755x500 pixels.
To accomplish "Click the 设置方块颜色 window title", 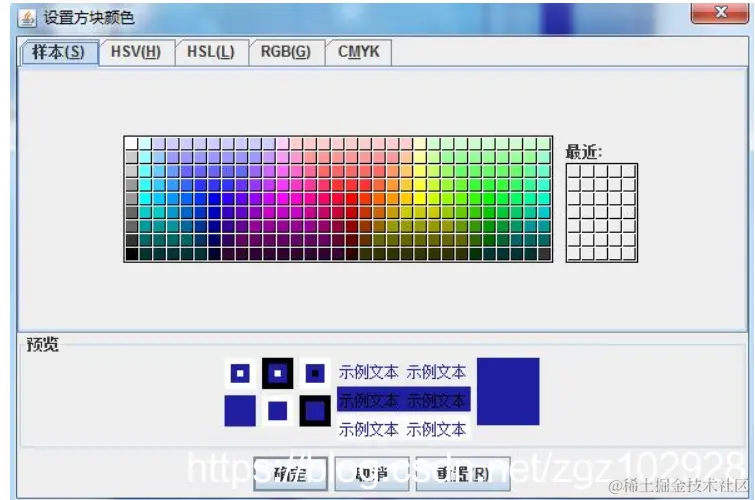I will pos(89,18).
